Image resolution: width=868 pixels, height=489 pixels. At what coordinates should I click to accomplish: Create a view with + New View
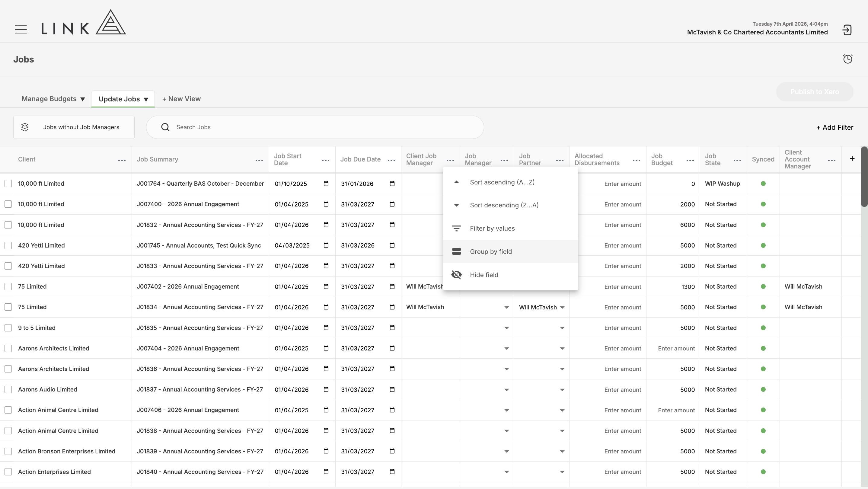tap(181, 99)
